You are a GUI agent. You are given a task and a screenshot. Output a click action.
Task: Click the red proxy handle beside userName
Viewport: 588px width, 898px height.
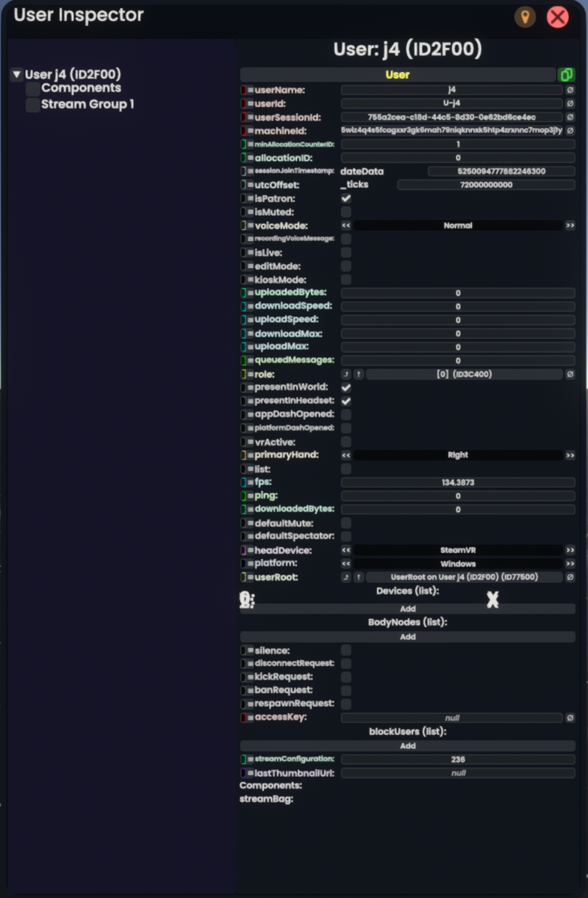(x=243, y=90)
